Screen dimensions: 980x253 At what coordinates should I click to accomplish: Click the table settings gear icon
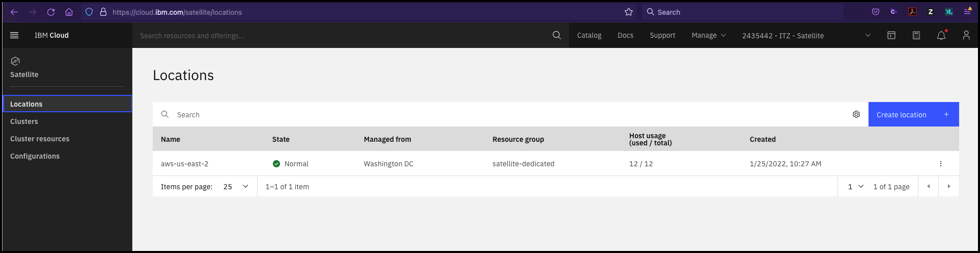(856, 114)
